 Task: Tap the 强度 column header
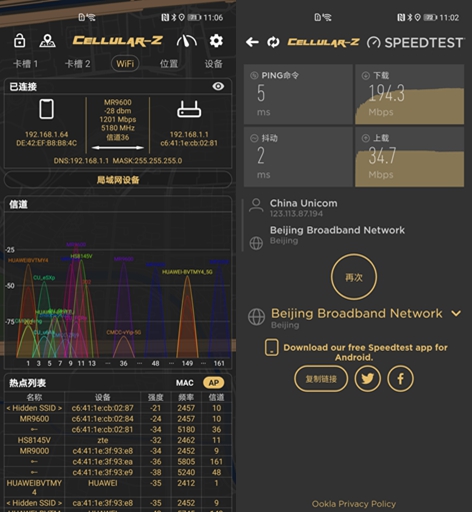[x=155, y=397]
